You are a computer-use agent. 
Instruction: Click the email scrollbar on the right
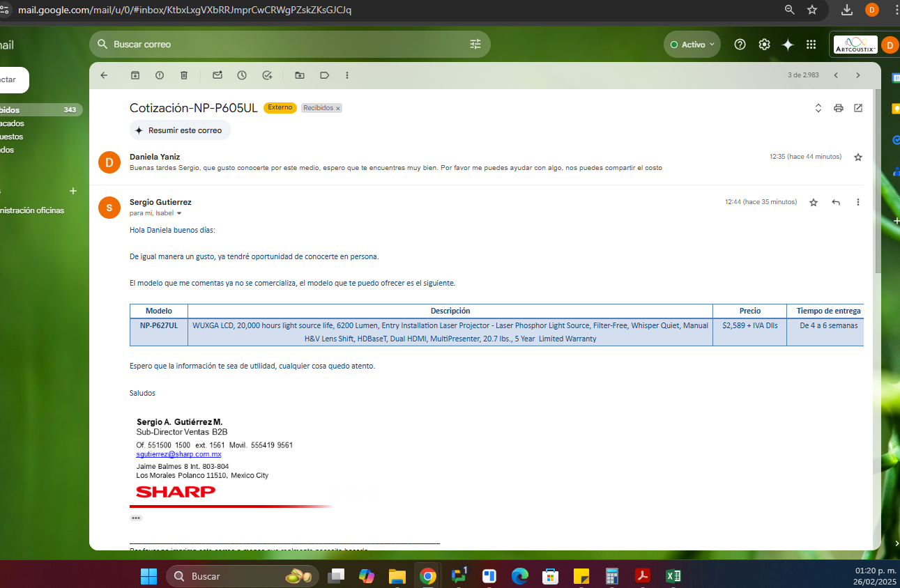point(878,181)
